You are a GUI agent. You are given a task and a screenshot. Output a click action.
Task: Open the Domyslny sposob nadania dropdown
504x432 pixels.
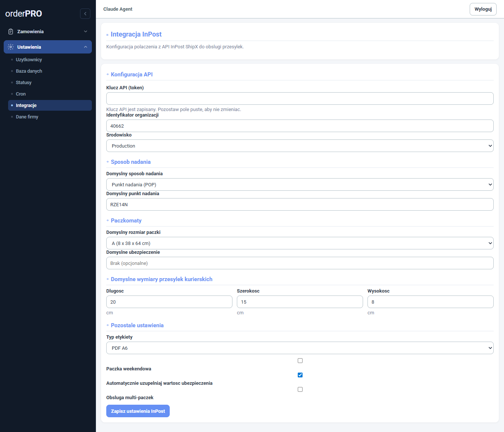300,184
